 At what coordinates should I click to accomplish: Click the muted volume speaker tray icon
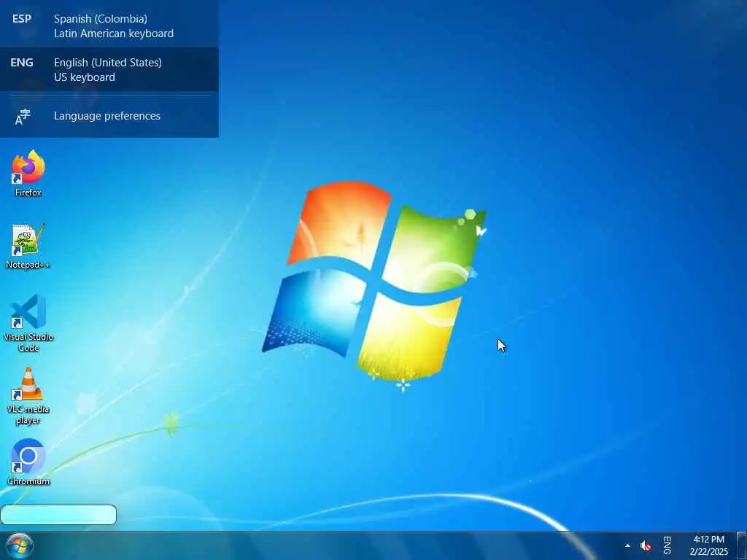click(646, 545)
